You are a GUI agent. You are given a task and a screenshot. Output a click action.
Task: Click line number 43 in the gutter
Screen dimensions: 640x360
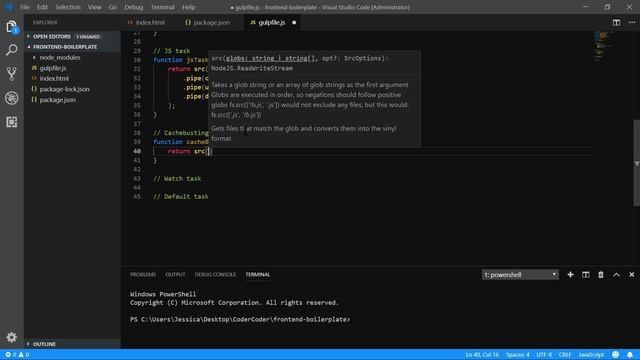tap(137, 179)
